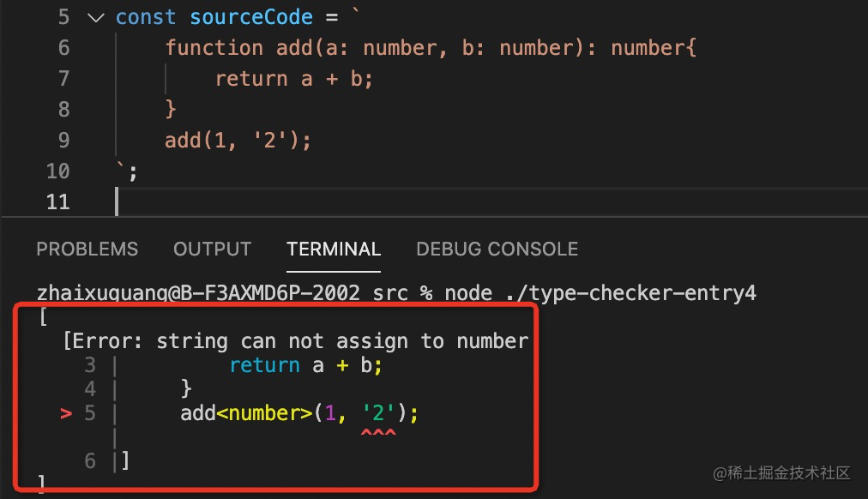Image resolution: width=868 pixels, height=499 pixels.
Task: Click the red ^^^ underline marker in the terminal
Action: pos(378,434)
